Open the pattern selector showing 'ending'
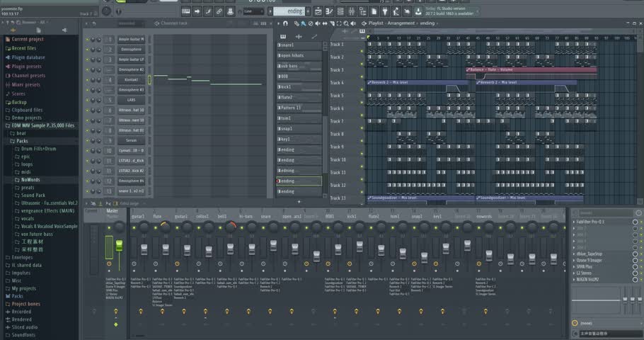644x340 pixels. tap(294, 11)
